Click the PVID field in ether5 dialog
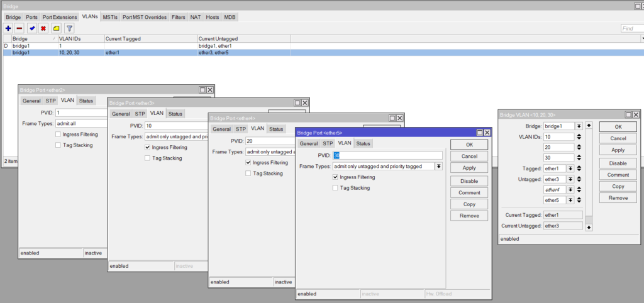This screenshot has width=644, height=303. coord(387,155)
